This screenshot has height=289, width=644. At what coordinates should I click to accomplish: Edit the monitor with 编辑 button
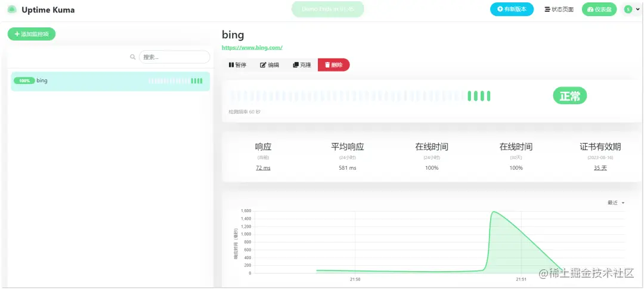270,65
